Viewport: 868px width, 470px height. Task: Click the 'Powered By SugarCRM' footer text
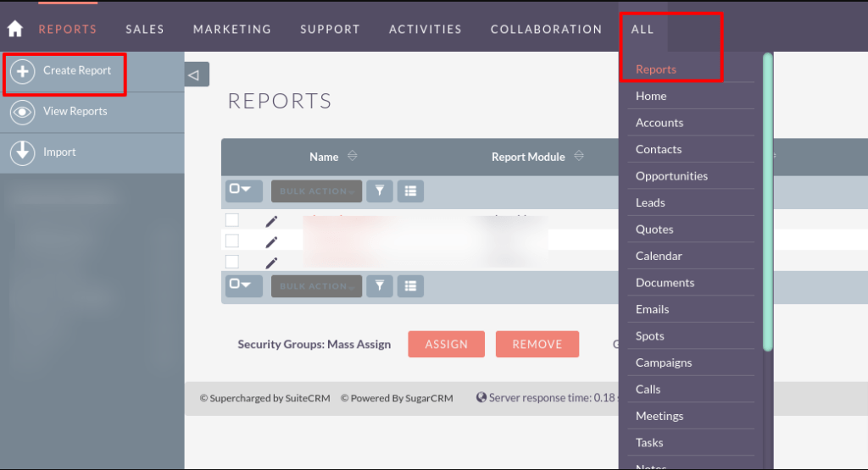pos(397,398)
